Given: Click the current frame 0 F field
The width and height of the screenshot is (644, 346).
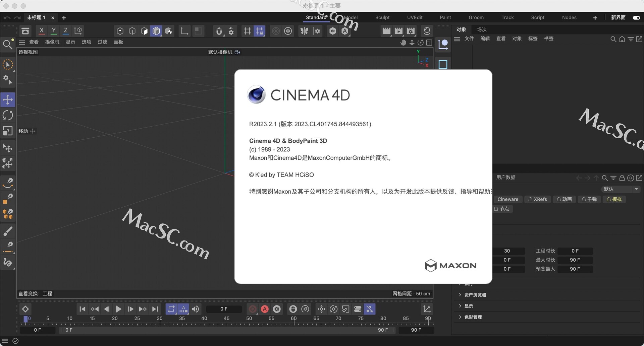Looking at the screenshot, I should click(x=224, y=309).
